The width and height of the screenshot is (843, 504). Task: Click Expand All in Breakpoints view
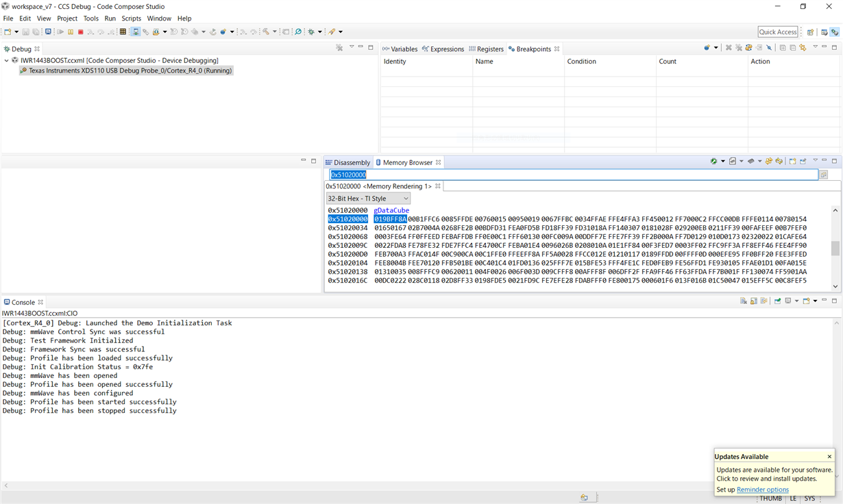point(783,47)
